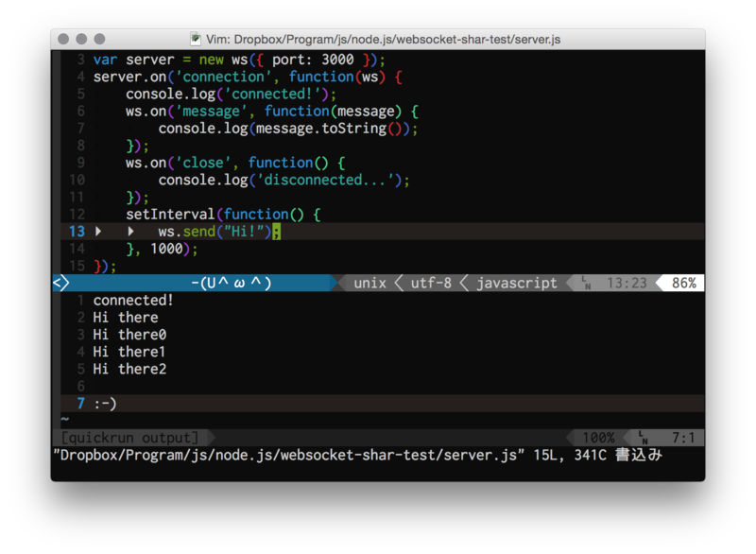The image size is (756, 554).
Task: Click the zoom window button
Action: coord(99,39)
